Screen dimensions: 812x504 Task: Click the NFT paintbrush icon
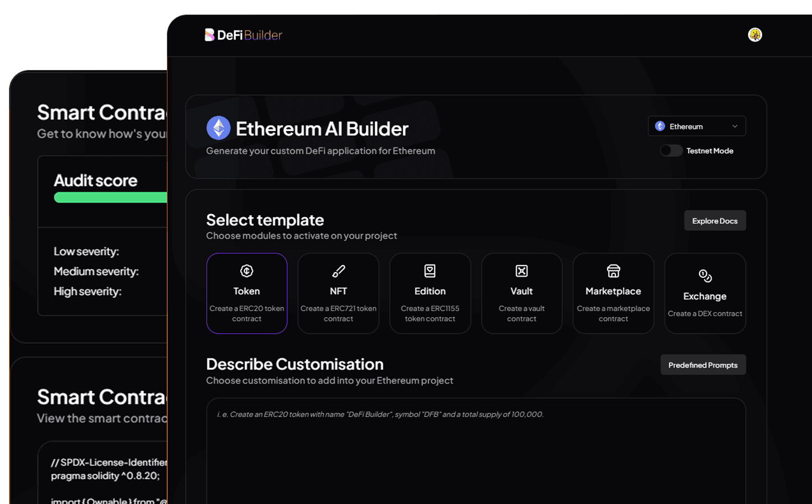point(338,271)
